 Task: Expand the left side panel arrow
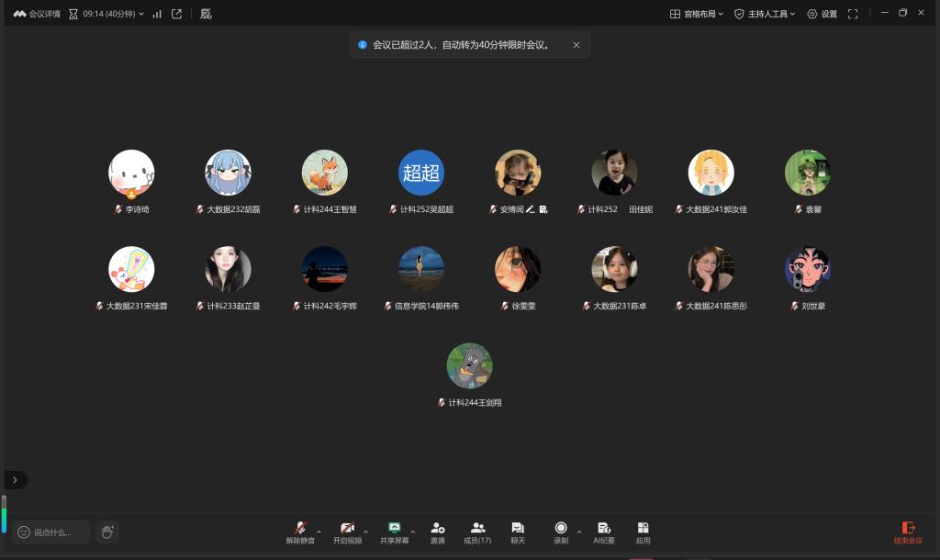(x=16, y=479)
